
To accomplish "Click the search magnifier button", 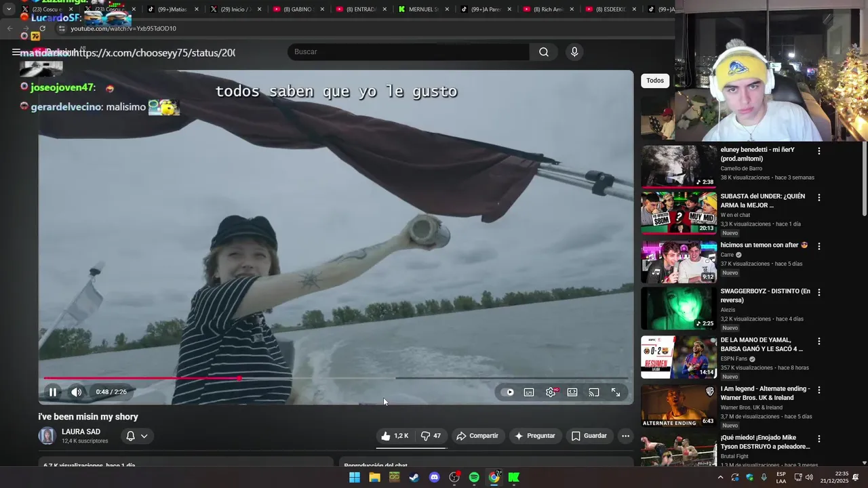I will click(544, 52).
